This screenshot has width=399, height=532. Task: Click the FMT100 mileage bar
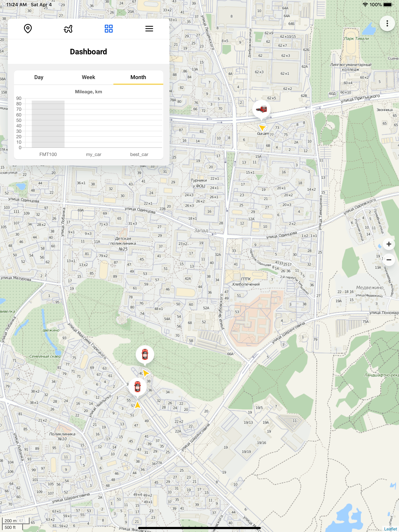tap(48, 124)
